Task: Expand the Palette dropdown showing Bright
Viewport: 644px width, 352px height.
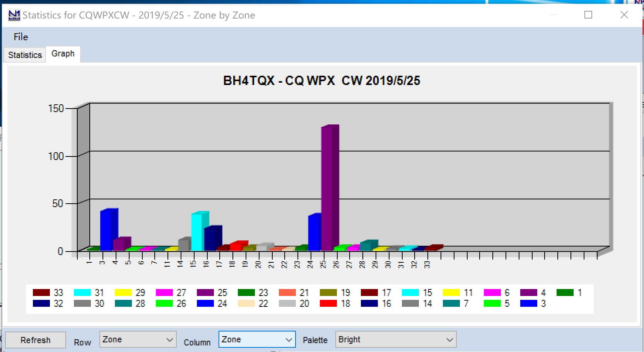Action: point(396,340)
